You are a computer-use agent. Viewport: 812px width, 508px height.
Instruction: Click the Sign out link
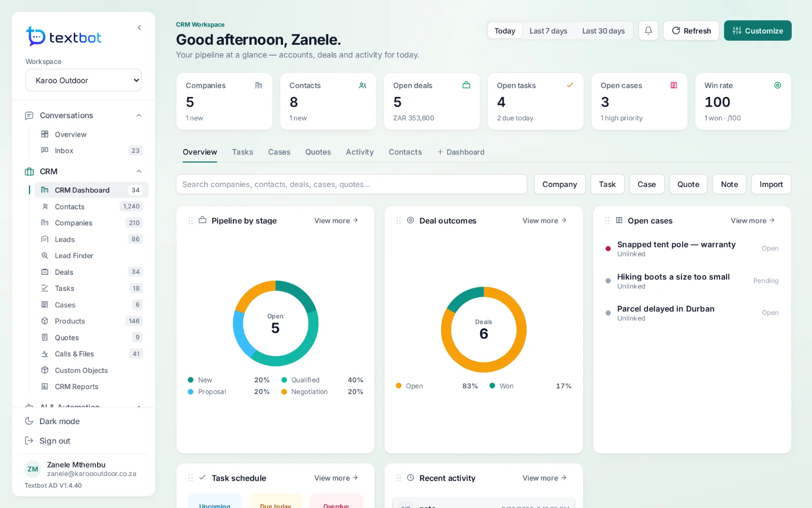click(55, 441)
